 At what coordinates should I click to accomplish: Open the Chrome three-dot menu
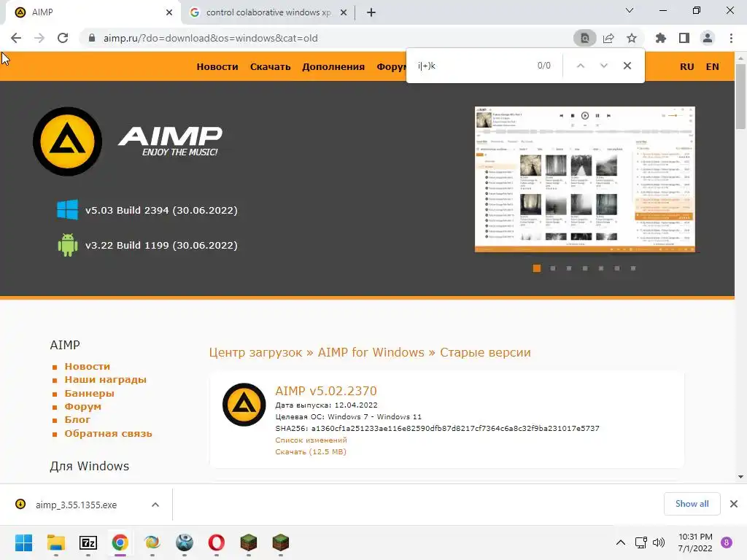731,38
